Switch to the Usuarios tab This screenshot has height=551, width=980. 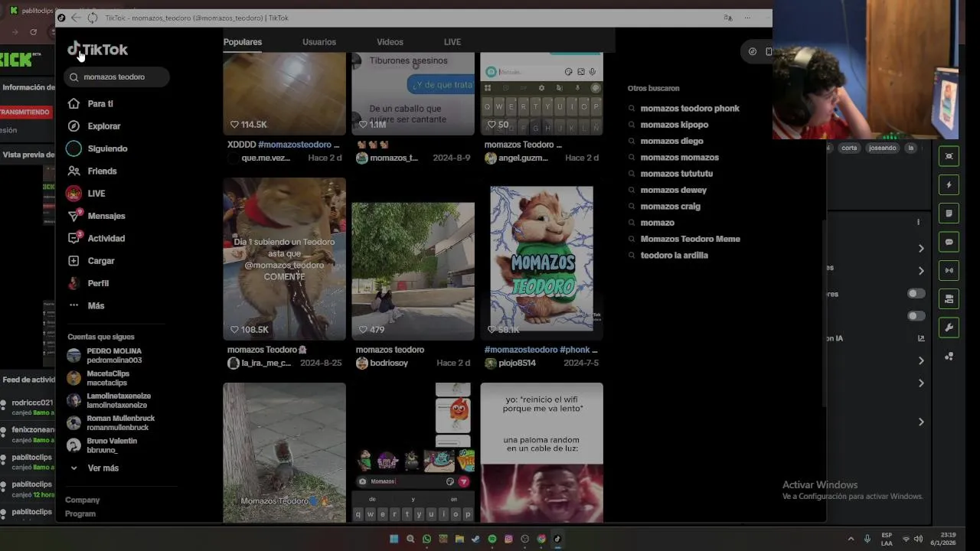click(319, 42)
